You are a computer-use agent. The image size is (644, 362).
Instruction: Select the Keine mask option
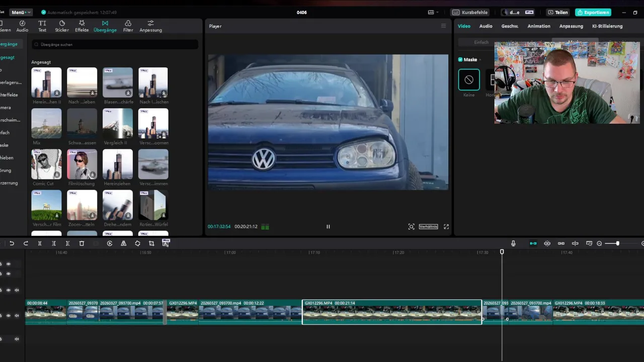pos(469,80)
